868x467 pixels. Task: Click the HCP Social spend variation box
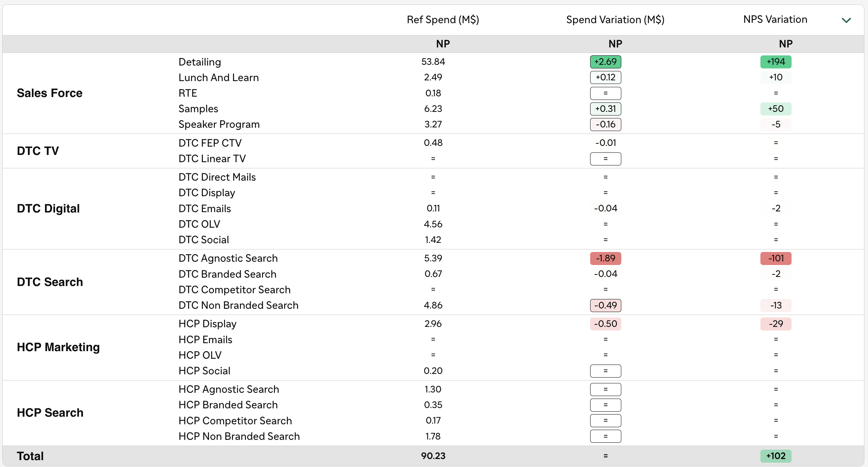click(605, 371)
